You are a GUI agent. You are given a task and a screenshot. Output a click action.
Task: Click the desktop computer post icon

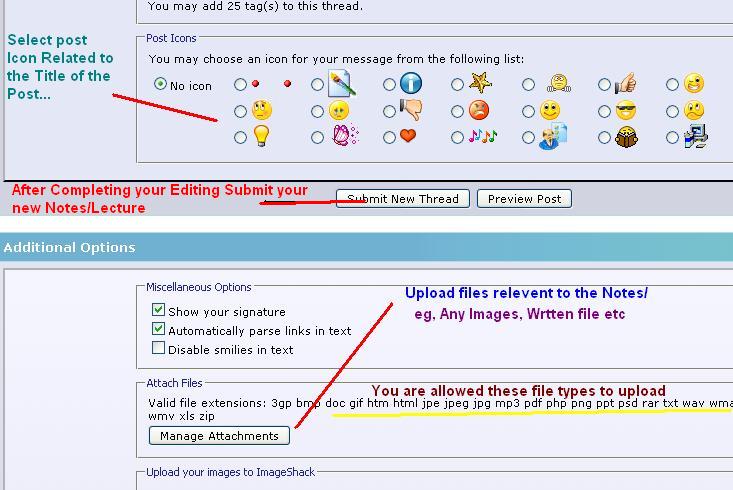pos(696,136)
